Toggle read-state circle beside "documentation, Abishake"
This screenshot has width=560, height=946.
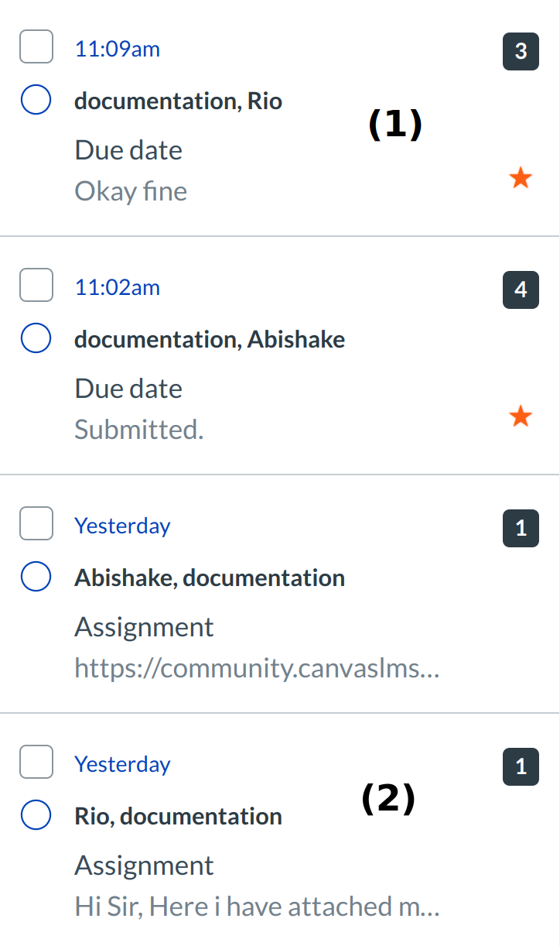point(36,339)
